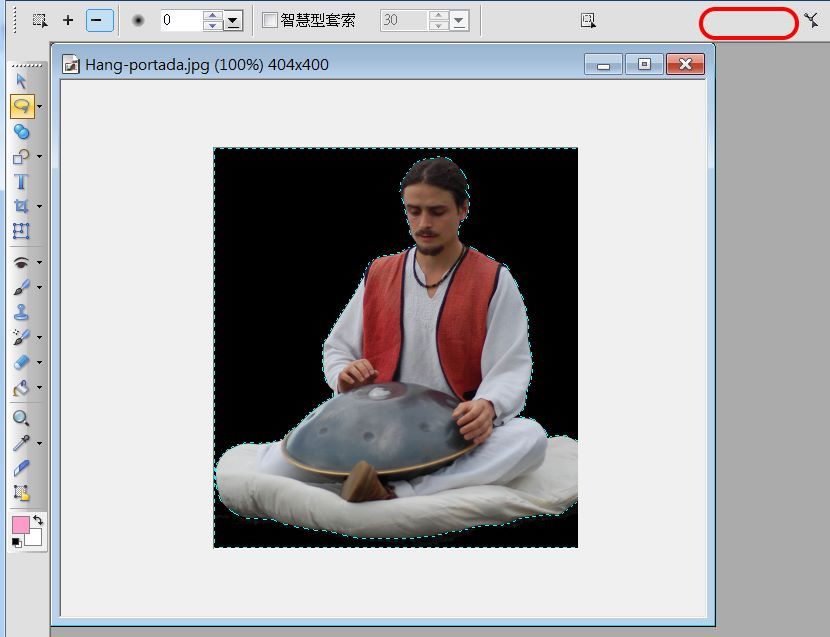Viewport: 830px width, 637px height.
Task: Select the Pick (arrow) tool
Action: [x=21, y=82]
